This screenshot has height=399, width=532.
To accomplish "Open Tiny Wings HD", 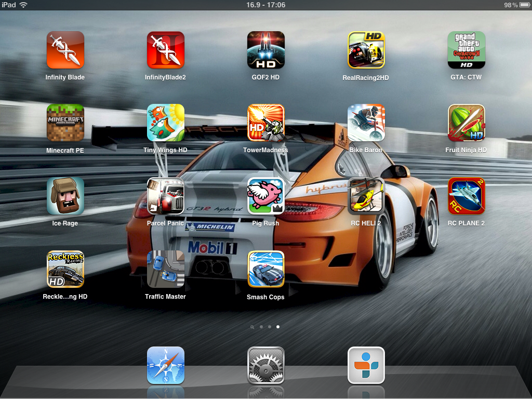I will [x=166, y=123].
